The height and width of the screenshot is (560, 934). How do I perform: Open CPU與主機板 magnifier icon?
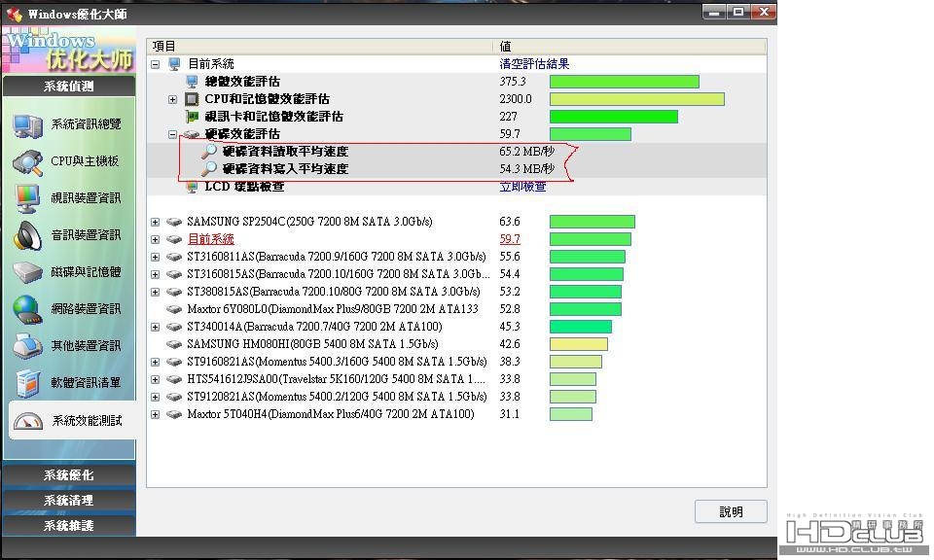(27, 161)
